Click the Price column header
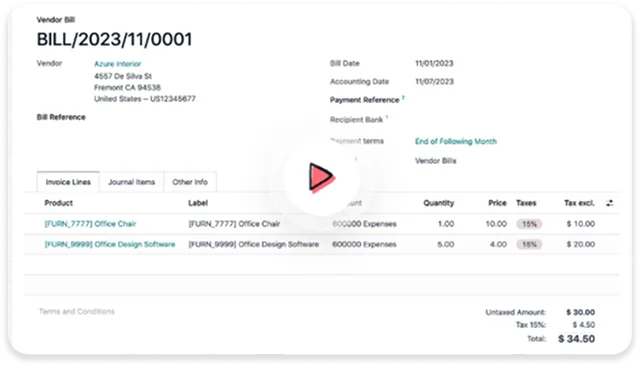This screenshot has width=640, height=366. (x=497, y=203)
